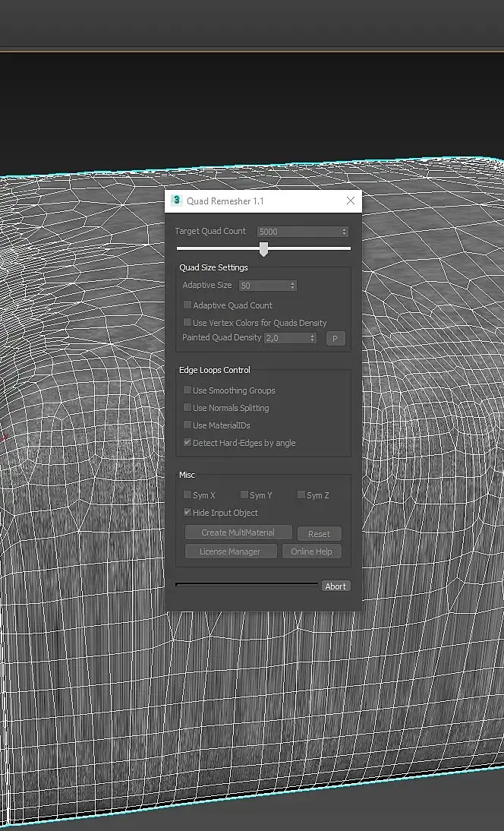This screenshot has width=504, height=831.
Task: Enable the Use Smoothing Groups checkbox
Action: [x=187, y=390]
